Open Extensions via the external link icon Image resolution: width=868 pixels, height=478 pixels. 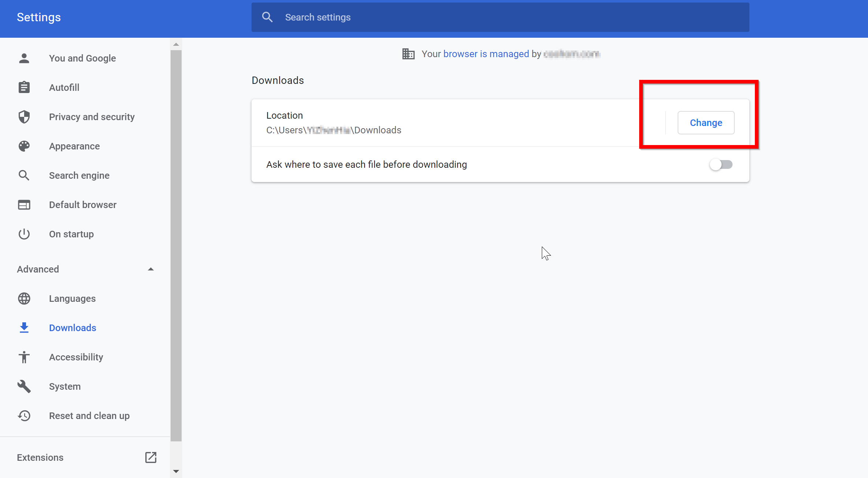[150, 457]
